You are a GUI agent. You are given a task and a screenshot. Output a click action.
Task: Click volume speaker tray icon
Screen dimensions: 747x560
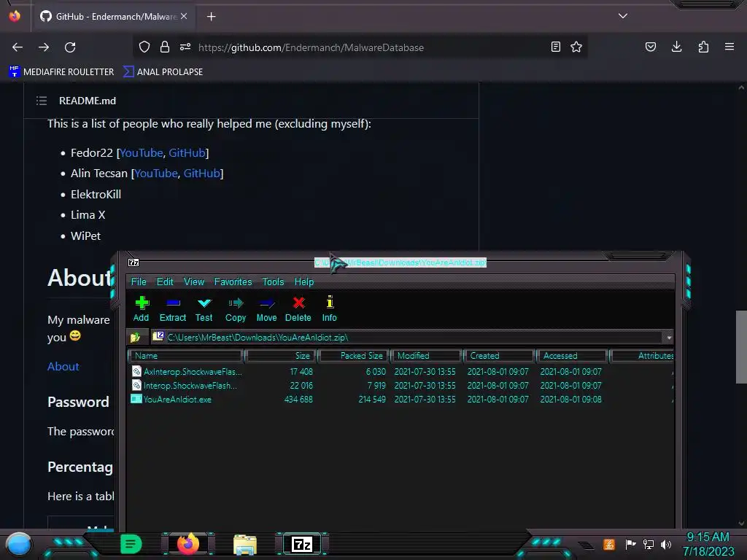pos(666,544)
